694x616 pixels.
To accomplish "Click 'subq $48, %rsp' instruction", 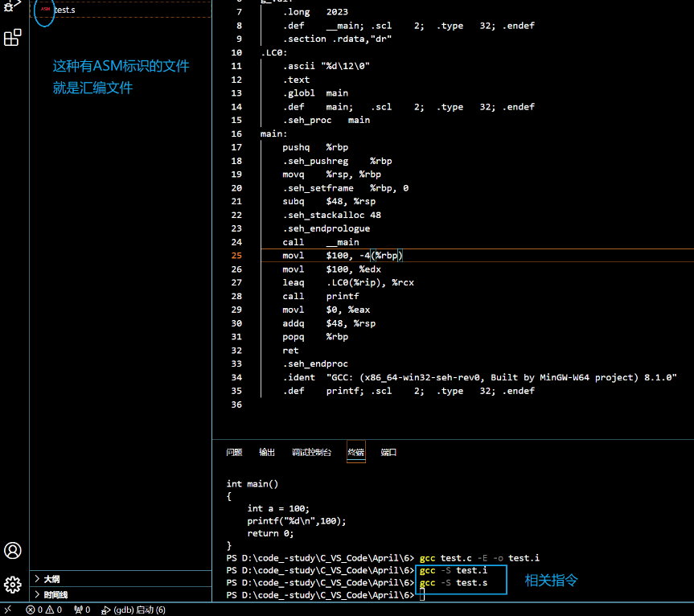I will (329, 201).
